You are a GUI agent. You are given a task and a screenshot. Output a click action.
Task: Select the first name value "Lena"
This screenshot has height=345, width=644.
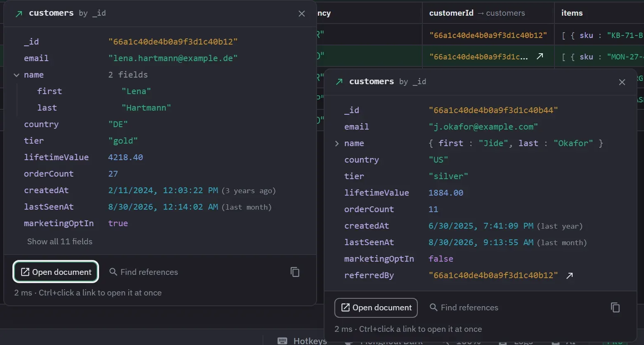[x=136, y=91]
